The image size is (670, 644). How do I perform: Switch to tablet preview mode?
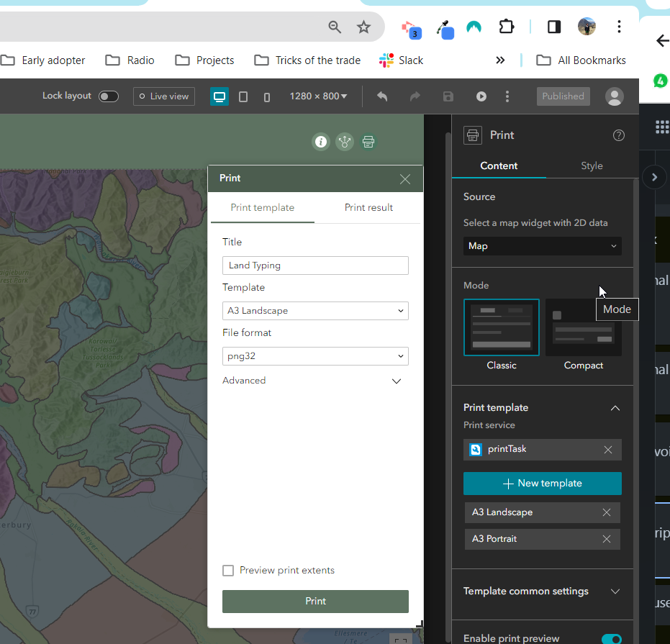click(243, 96)
